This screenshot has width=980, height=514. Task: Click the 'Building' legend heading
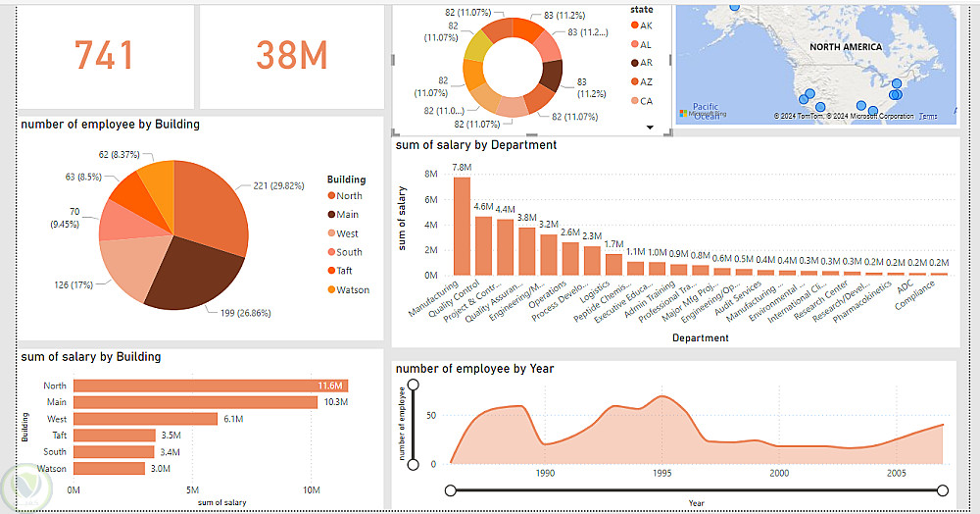[346, 180]
